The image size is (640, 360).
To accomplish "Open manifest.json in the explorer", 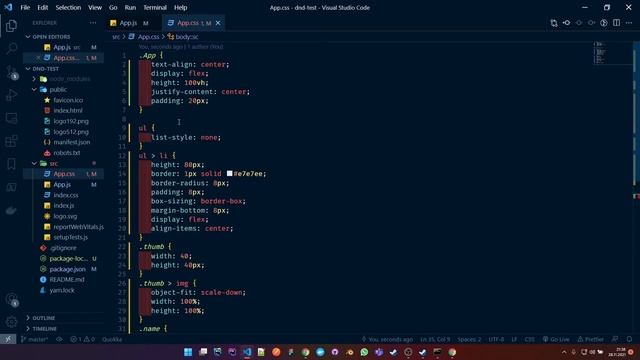I will click(x=71, y=142).
